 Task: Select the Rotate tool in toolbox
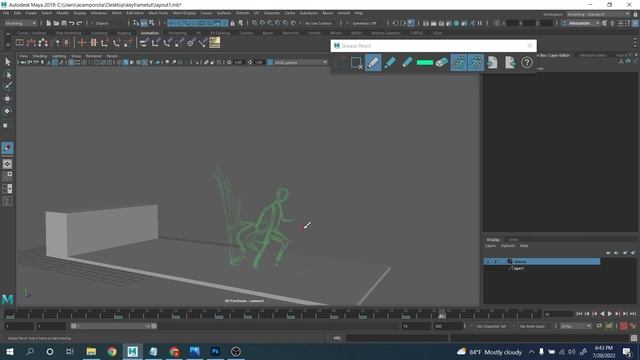tap(7, 111)
